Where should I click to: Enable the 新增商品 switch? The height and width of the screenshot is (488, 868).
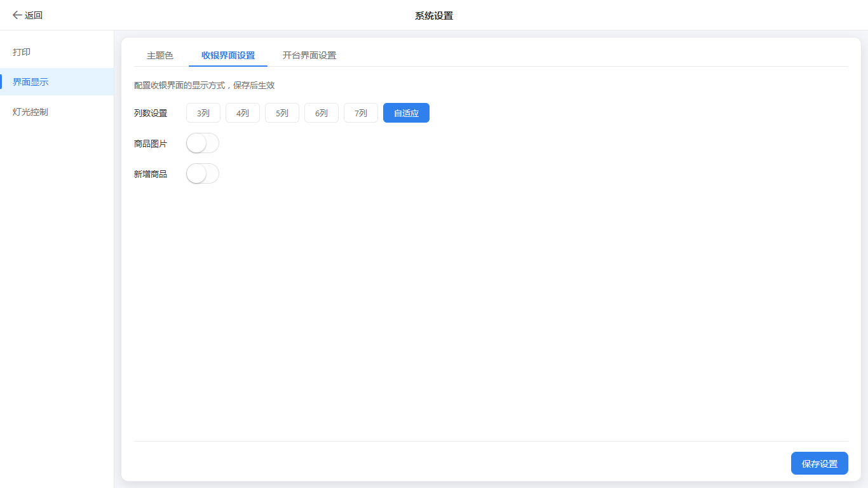203,173
